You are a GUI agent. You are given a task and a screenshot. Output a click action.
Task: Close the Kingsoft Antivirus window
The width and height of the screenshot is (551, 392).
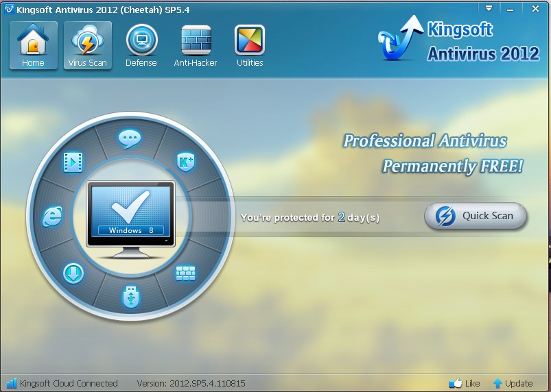(535, 8)
